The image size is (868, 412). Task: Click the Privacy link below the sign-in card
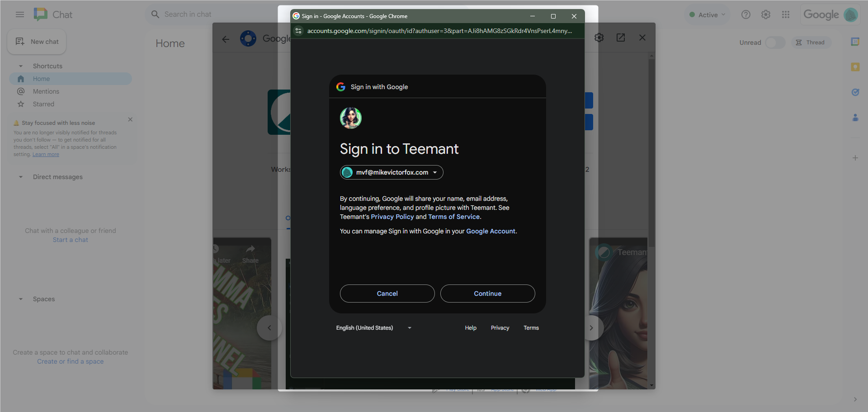point(500,328)
